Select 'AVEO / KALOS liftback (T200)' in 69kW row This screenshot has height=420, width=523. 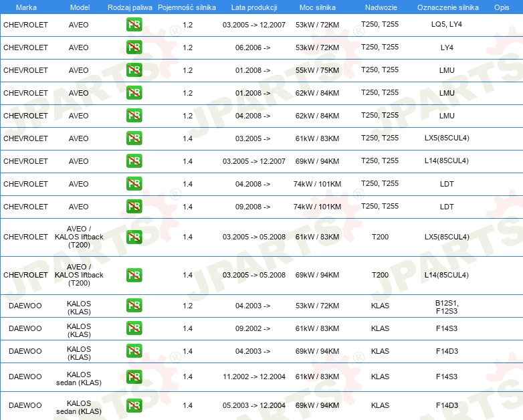(79, 275)
